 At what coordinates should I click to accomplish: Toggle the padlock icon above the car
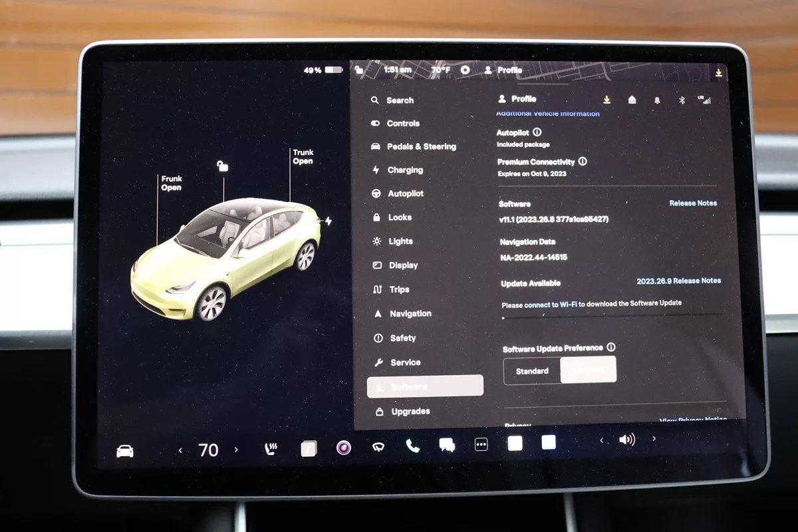223,166
